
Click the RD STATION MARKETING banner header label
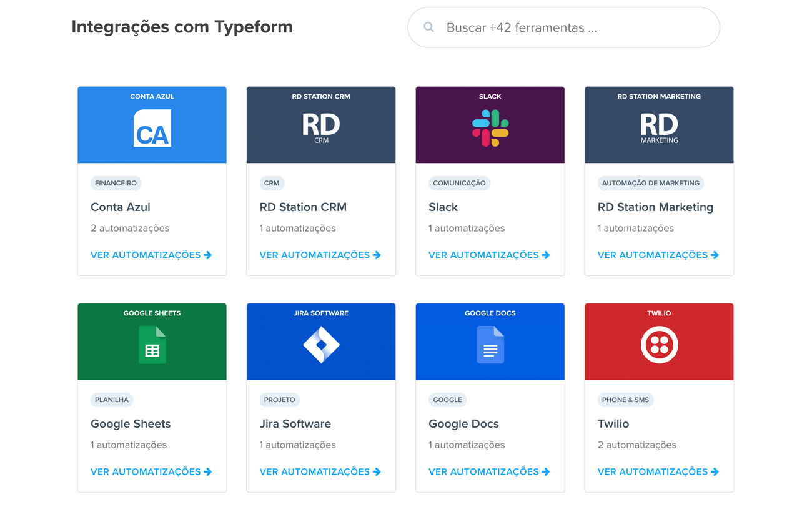[659, 96]
